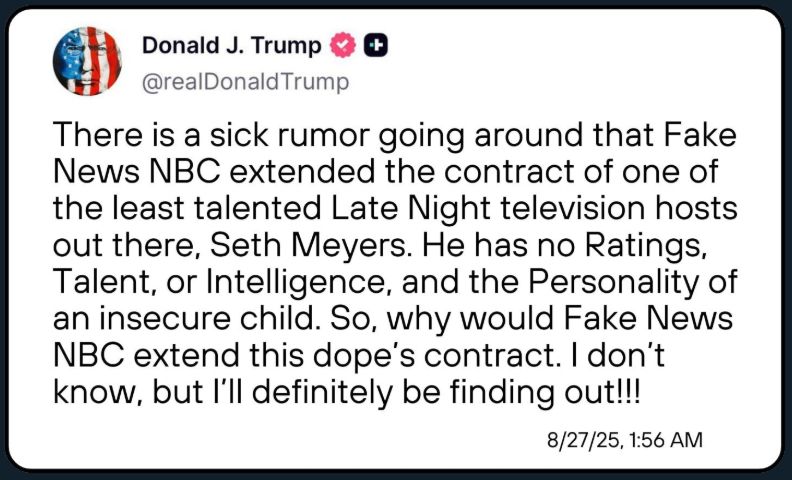Click the words "Late Night television hosts"
The height and width of the screenshot is (480, 792).
coord(534,209)
